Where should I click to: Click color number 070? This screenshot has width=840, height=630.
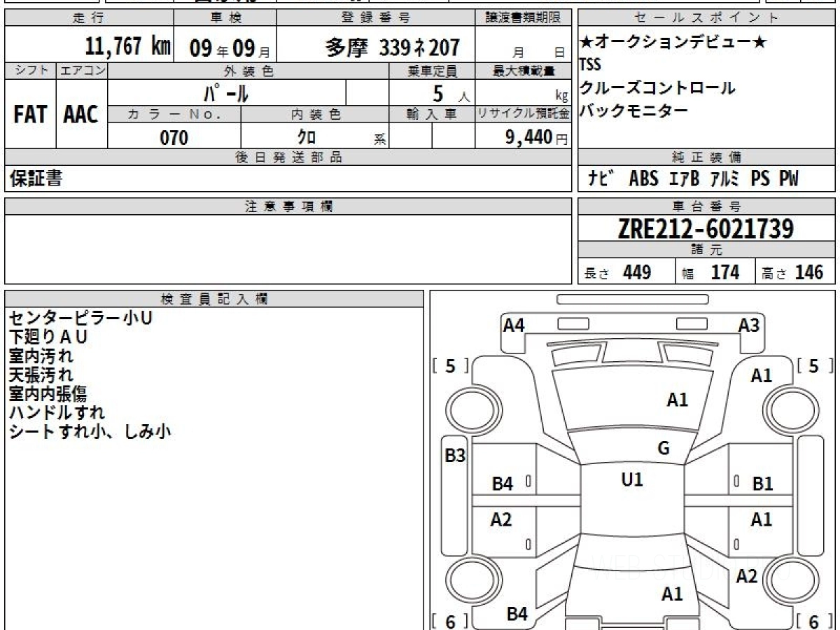click(174, 138)
